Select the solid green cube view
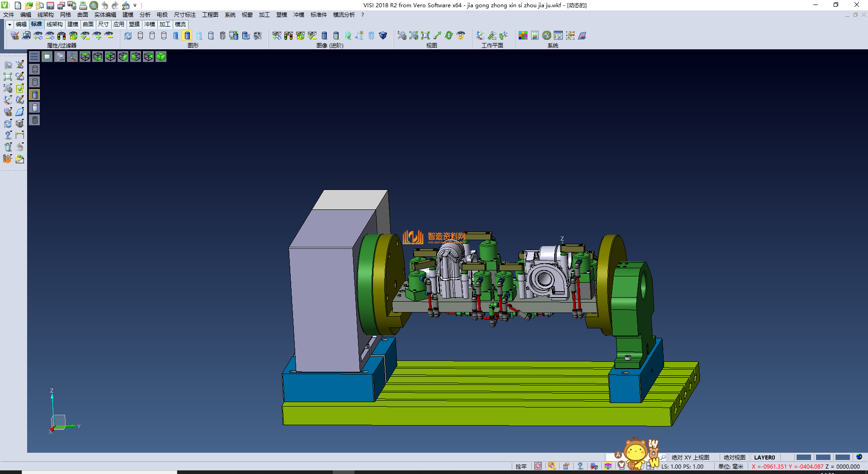The image size is (868, 474). (x=161, y=57)
